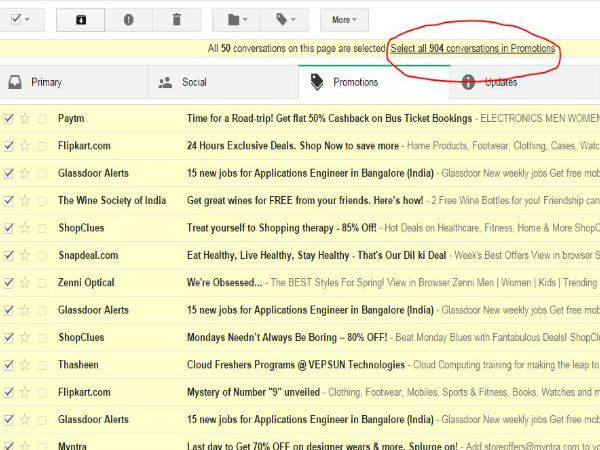The image size is (600, 450).
Task: Open the select-all checkbox dropdown
Action: coord(28,19)
